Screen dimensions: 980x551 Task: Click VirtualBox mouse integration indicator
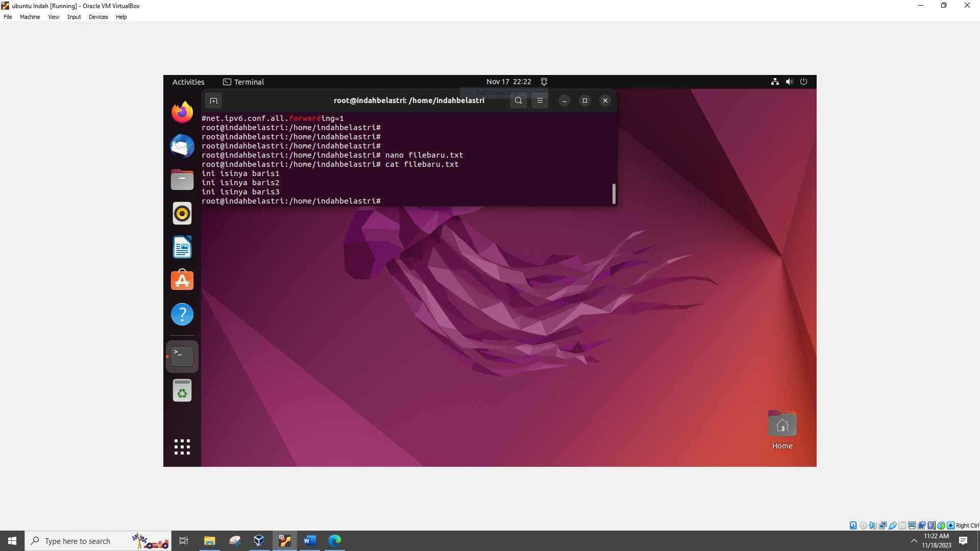941,525
